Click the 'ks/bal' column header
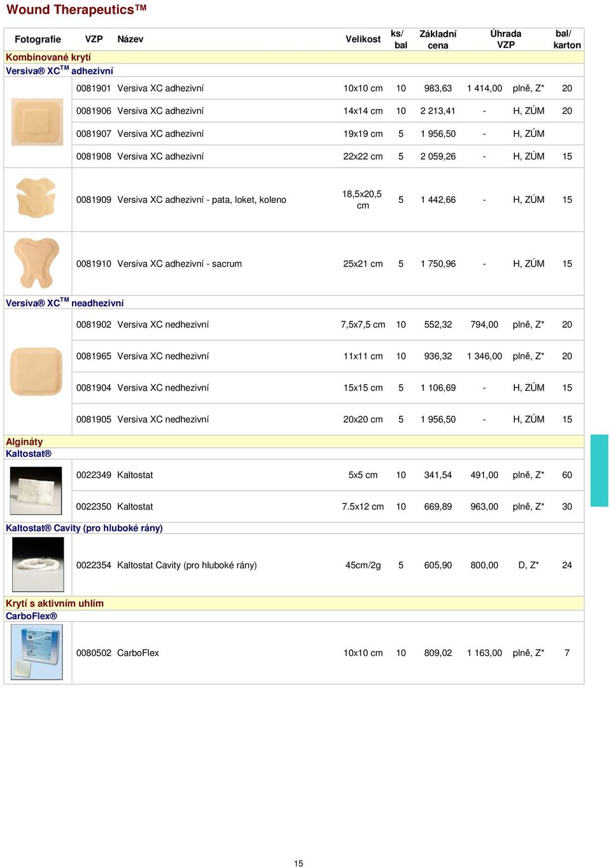 [400, 39]
